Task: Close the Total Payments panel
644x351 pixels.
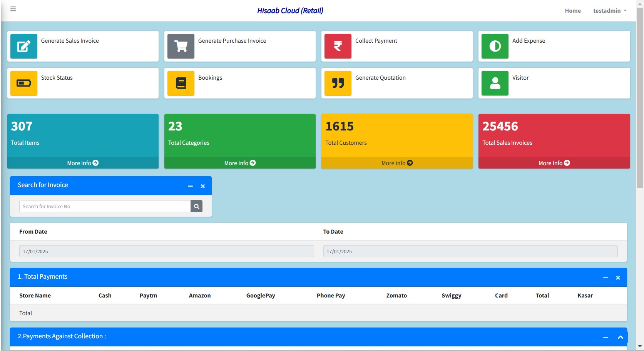Action: click(618, 278)
